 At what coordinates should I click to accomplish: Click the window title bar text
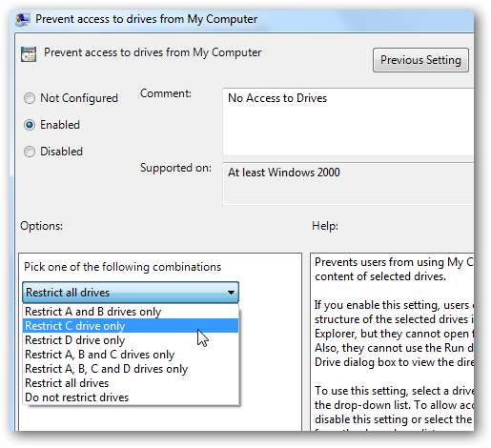(146, 19)
